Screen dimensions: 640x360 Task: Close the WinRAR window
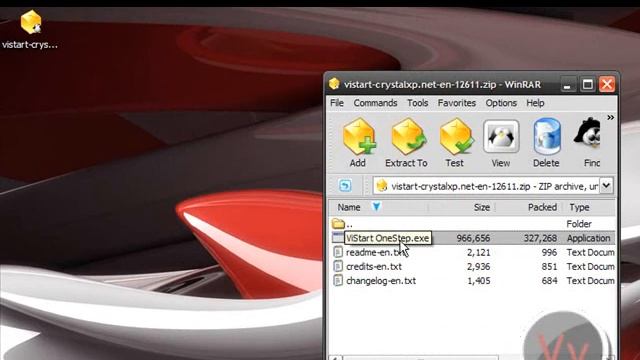(607, 85)
